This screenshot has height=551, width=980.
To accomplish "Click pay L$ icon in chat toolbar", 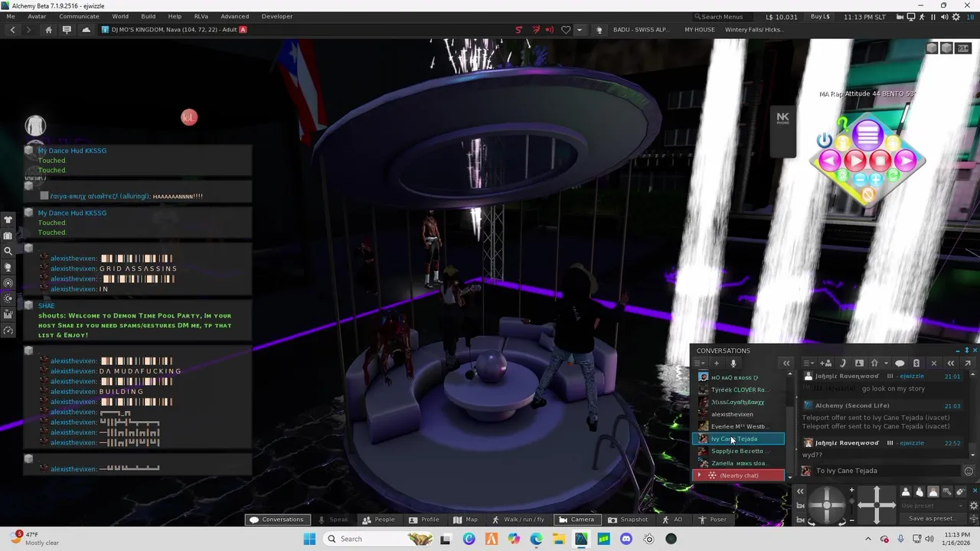I will [916, 364].
